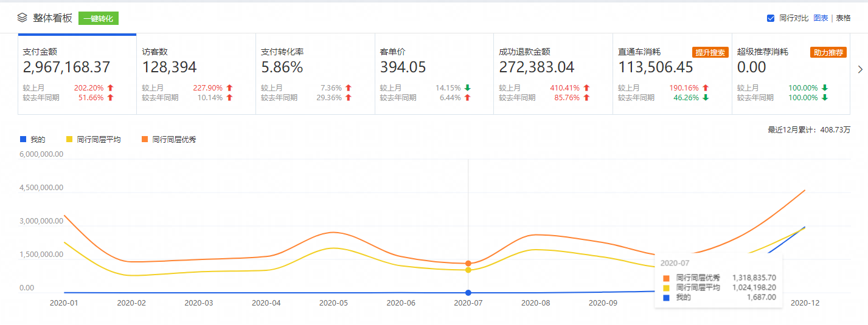This screenshot has height=325, width=868.
Task: Click the 2020-03 axis label
Action: tap(199, 303)
